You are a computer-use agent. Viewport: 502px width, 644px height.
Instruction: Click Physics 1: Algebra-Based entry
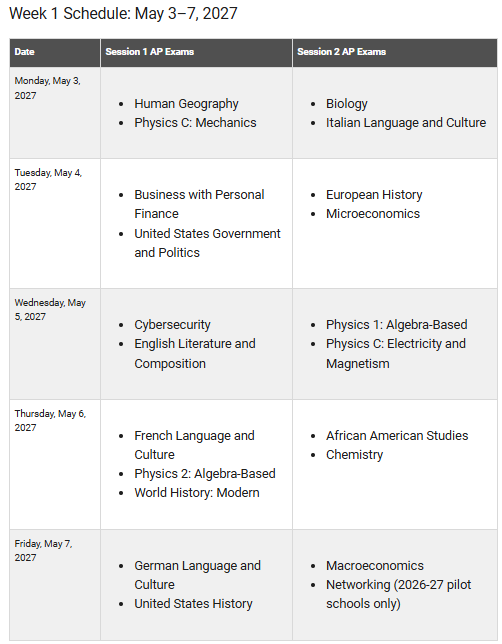coord(396,324)
